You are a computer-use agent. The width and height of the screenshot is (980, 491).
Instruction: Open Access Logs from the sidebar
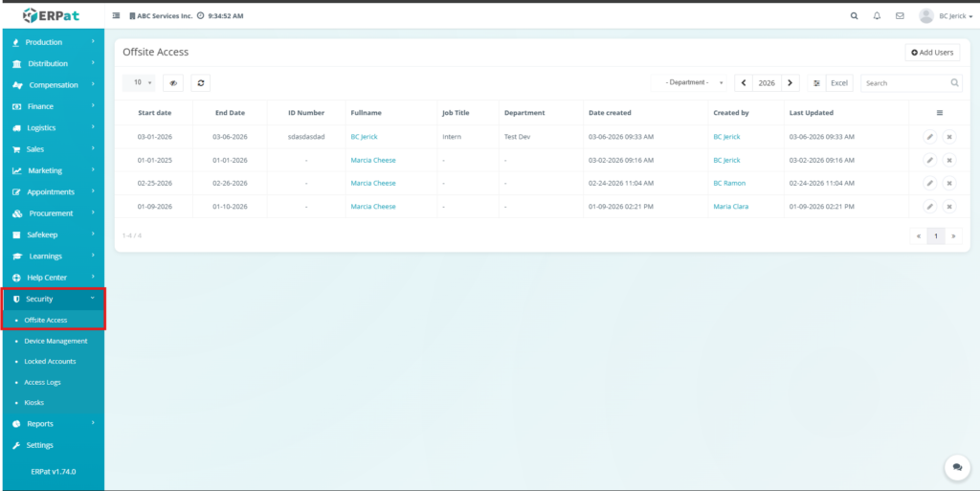42,382
